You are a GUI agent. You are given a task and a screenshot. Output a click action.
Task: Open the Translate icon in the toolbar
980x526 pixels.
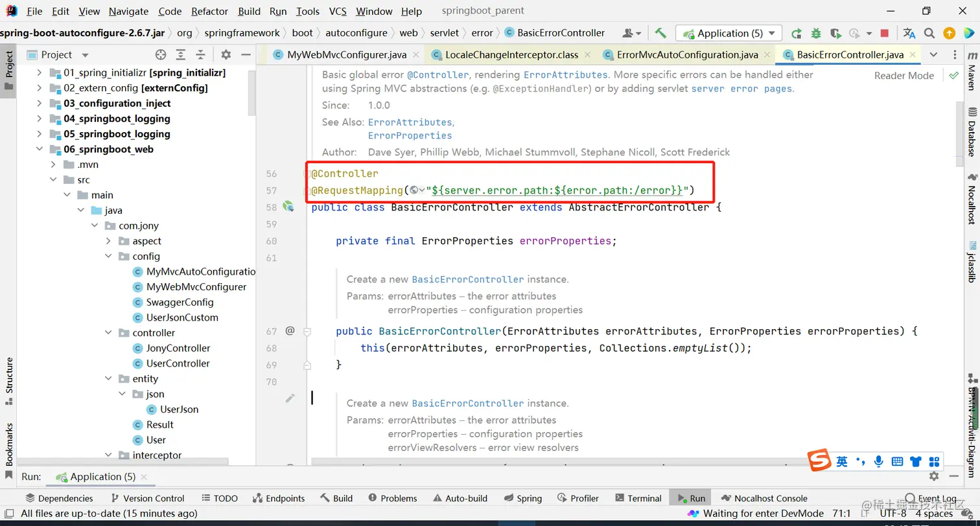909,33
